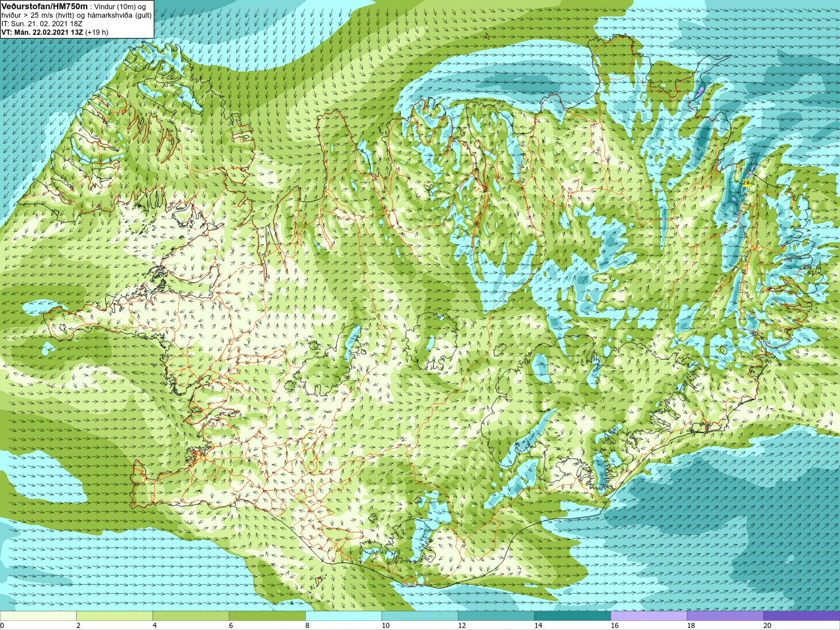Image resolution: width=840 pixels, height=630 pixels.
Task: Click the 'IT: Sun. 21. 02. 2021 18Z' line
Action: pos(42,24)
